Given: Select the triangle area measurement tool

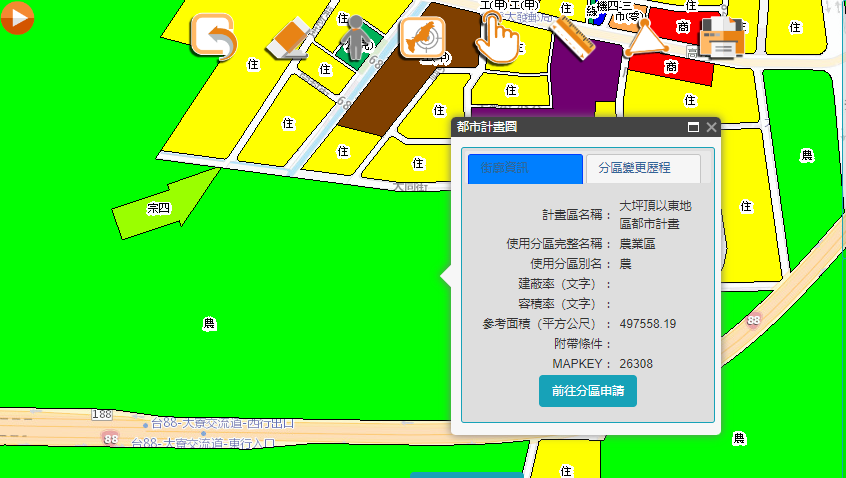Looking at the screenshot, I should (x=647, y=38).
